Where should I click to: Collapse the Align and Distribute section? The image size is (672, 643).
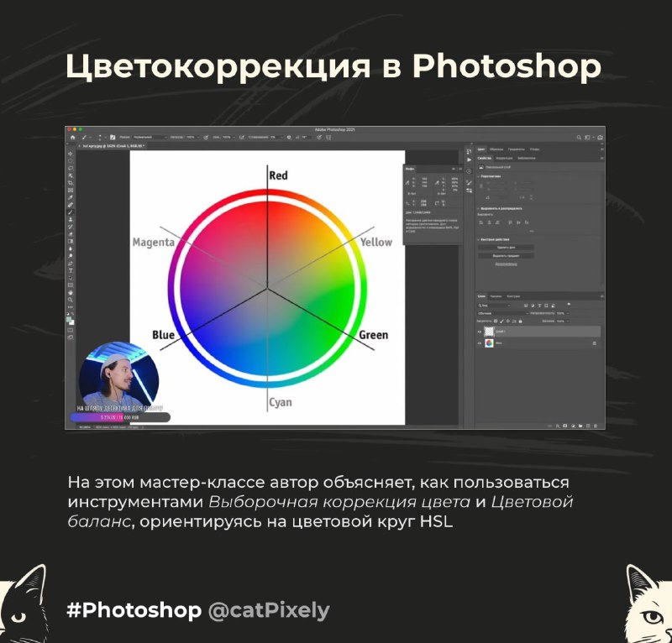tap(479, 209)
